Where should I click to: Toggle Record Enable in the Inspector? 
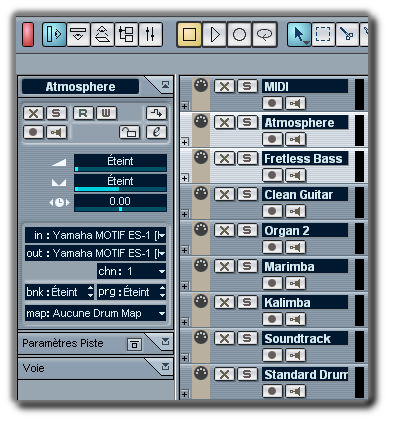(x=33, y=132)
